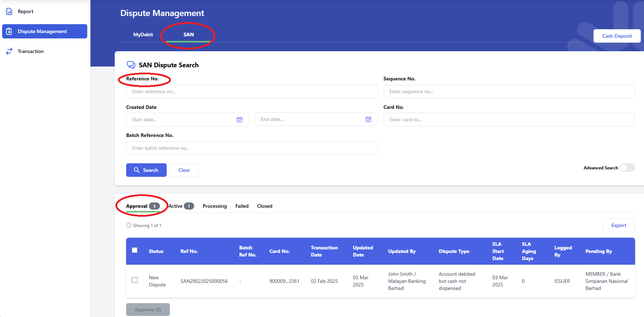This screenshot has height=317, width=644.
Task: Open the Failed tab
Action: (x=242, y=206)
